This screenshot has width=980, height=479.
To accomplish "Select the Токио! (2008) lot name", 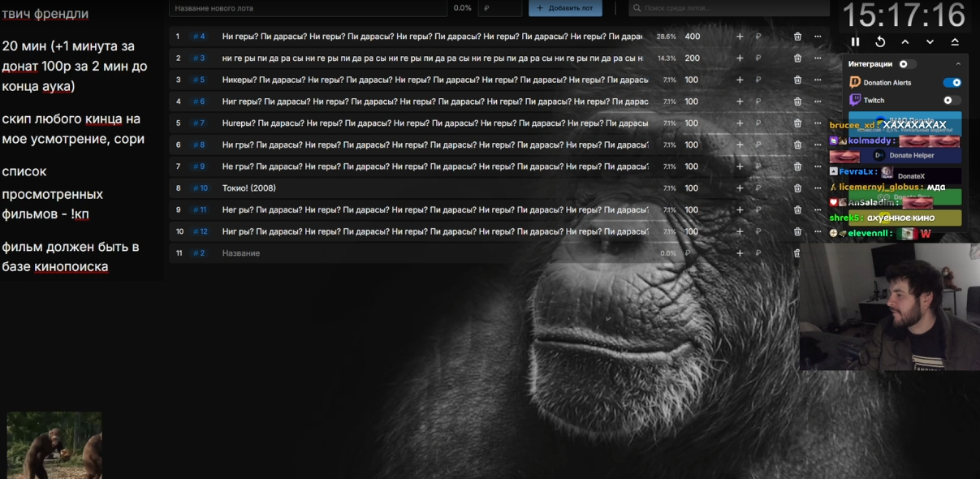I will coord(249,188).
